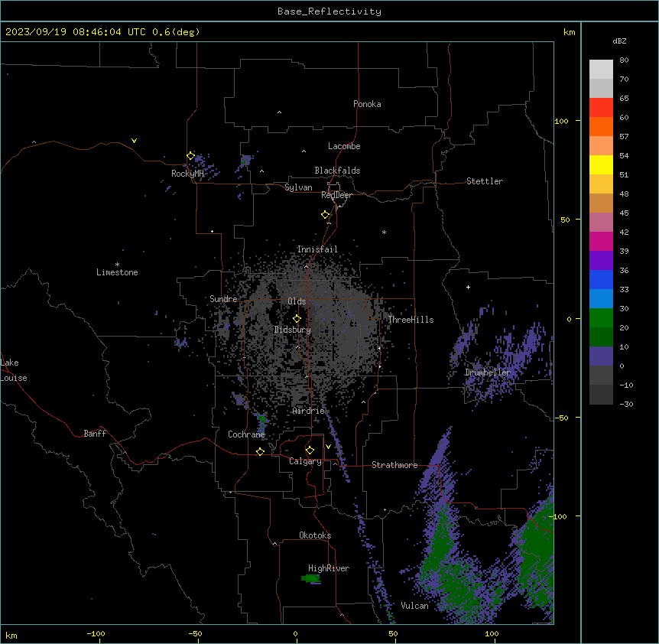Click the RedDeer city label
This screenshot has width=659, height=644.
pos(336,195)
